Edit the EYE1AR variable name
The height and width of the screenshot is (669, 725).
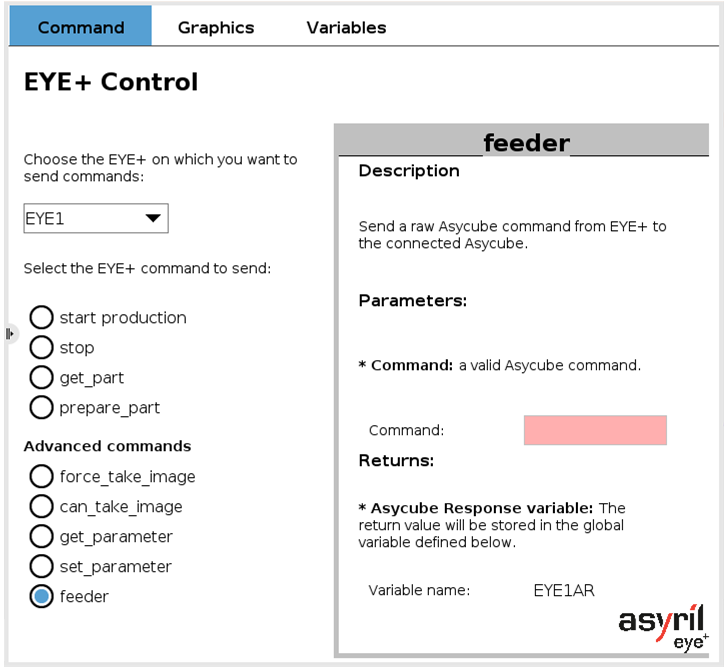(564, 590)
